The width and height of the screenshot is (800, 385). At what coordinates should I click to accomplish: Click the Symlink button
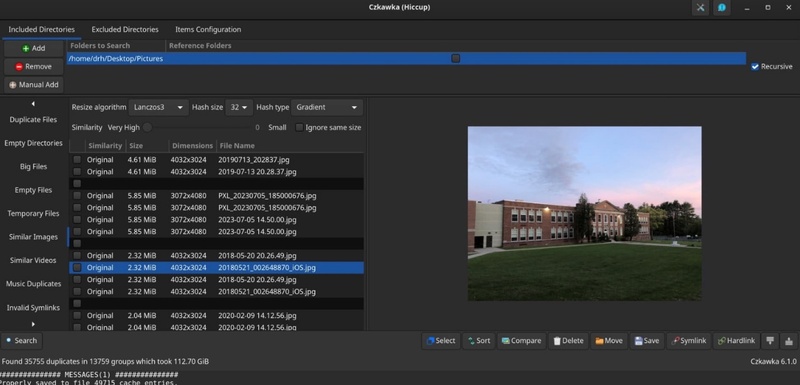[688, 341]
